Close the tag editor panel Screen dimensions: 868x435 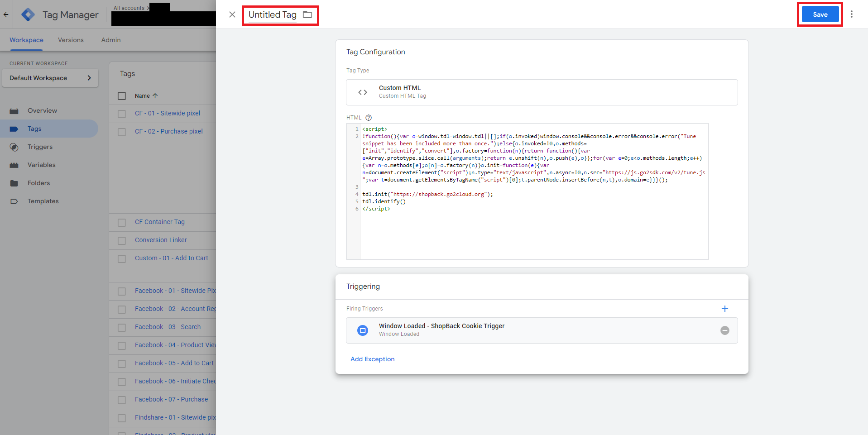[x=232, y=14]
